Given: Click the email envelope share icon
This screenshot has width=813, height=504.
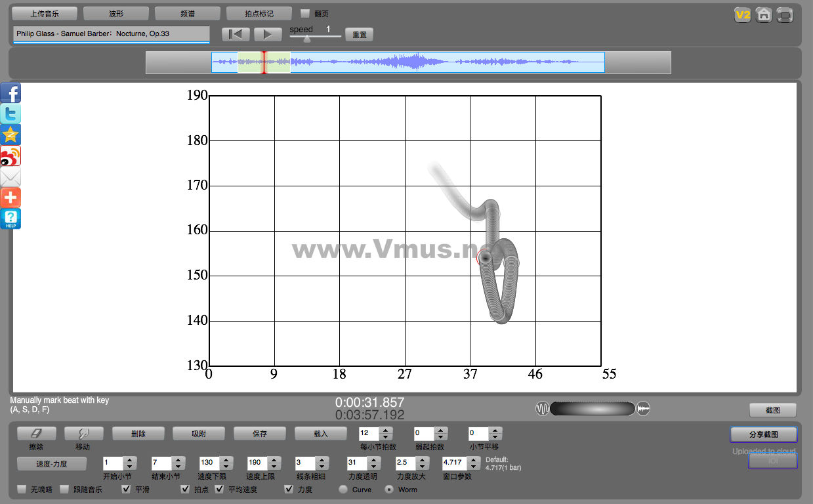Looking at the screenshot, I should pyautogui.click(x=11, y=177).
